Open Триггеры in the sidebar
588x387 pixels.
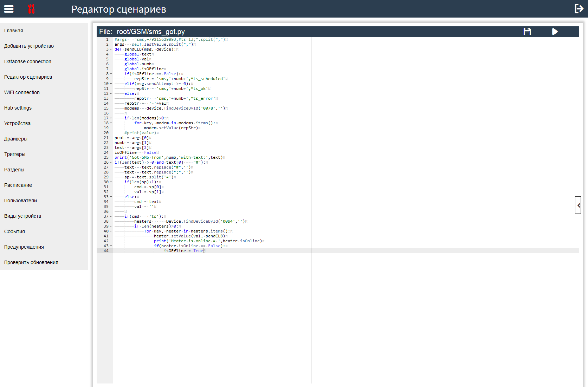(x=15, y=154)
